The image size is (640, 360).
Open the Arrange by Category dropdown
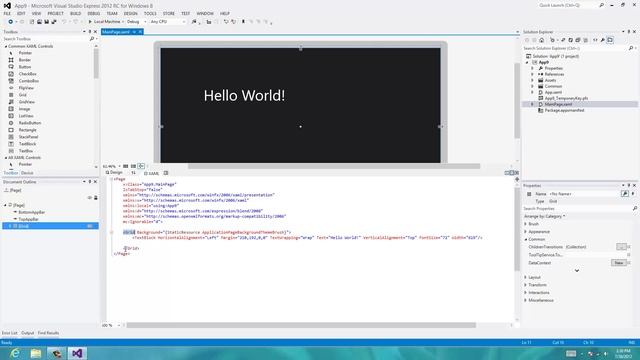[544, 216]
